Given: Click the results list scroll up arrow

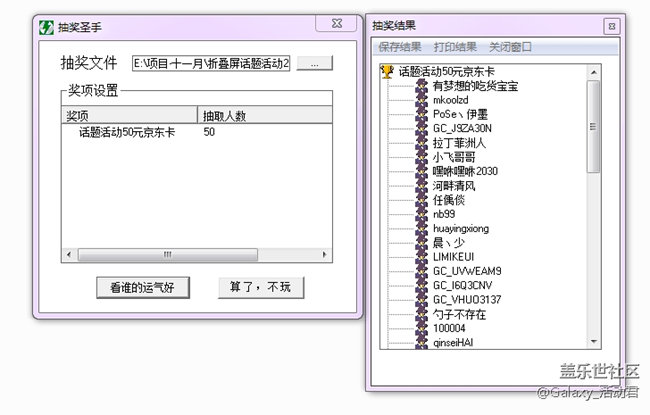Looking at the screenshot, I should pos(594,72).
